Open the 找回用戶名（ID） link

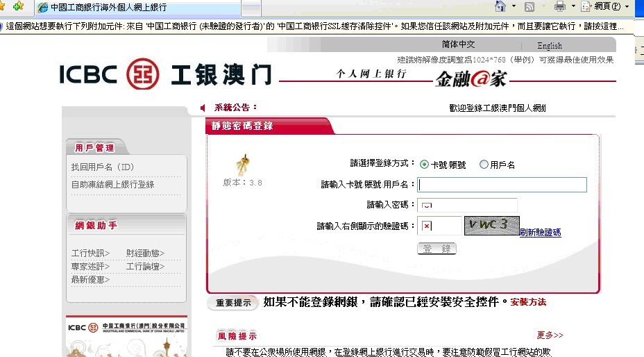(x=103, y=167)
